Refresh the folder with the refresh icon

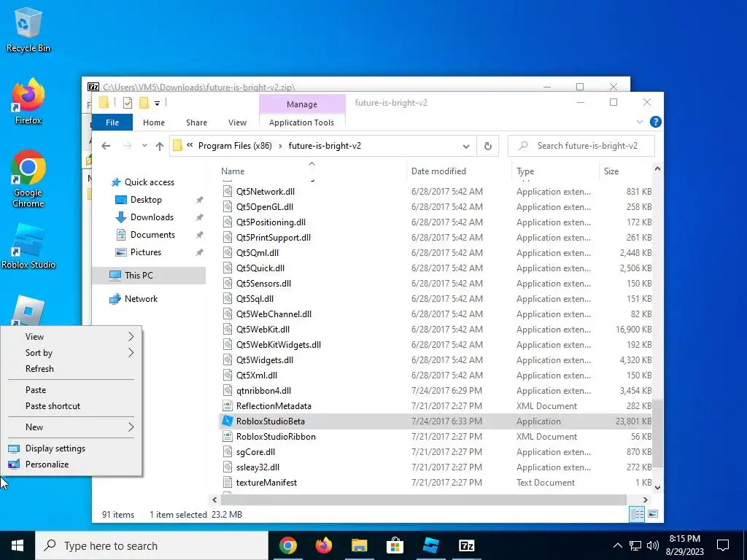point(488,146)
